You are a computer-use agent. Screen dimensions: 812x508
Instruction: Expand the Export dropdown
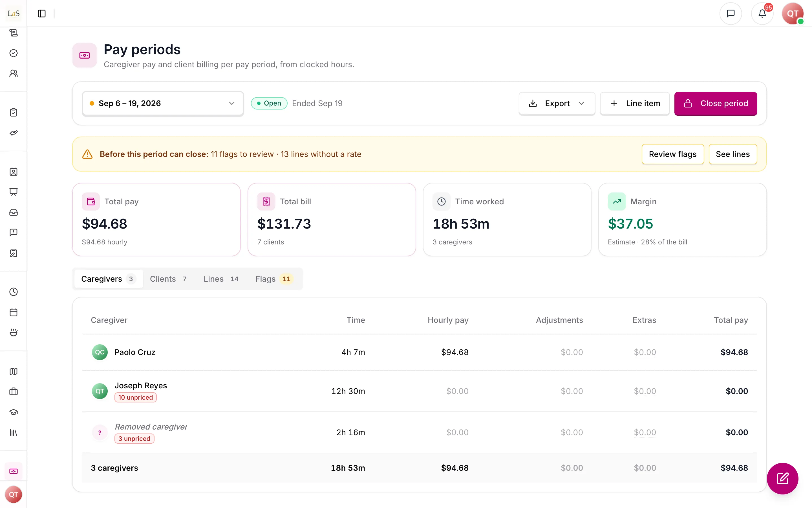tap(557, 104)
